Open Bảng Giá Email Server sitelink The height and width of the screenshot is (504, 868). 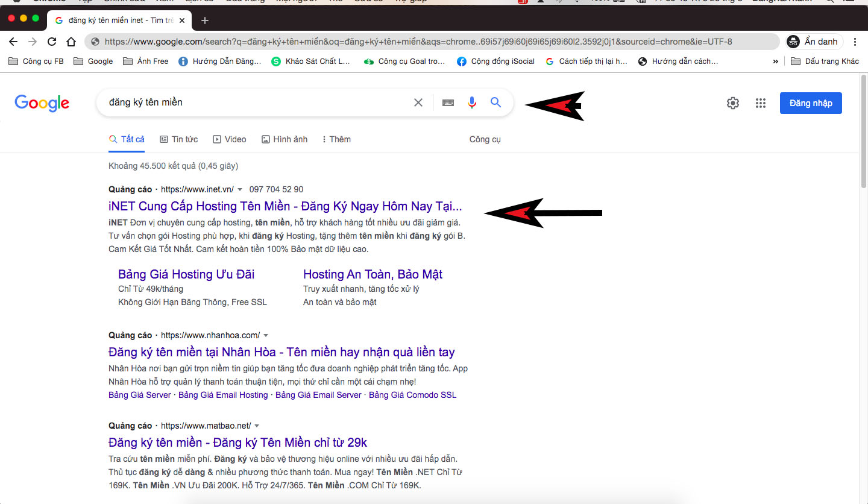click(318, 395)
